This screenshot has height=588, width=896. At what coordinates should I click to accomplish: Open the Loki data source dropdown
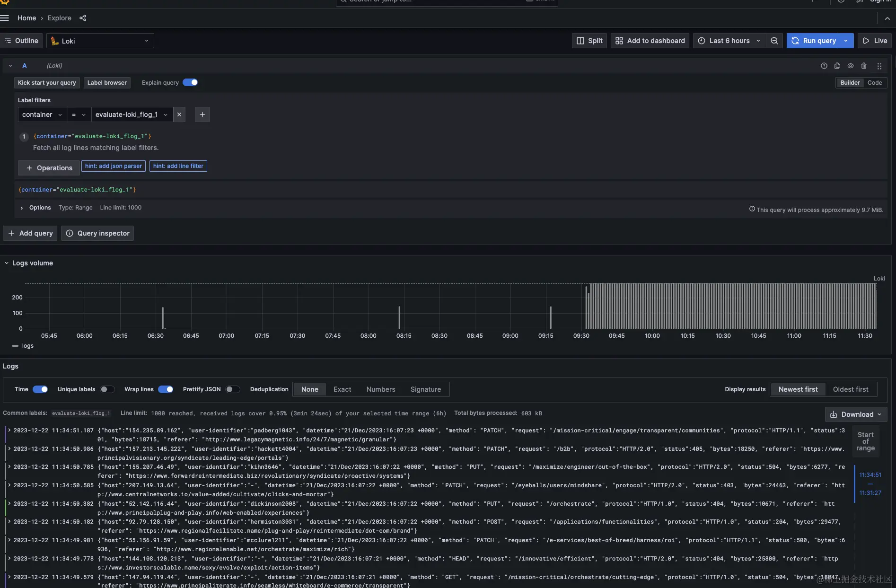click(x=100, y=41)
